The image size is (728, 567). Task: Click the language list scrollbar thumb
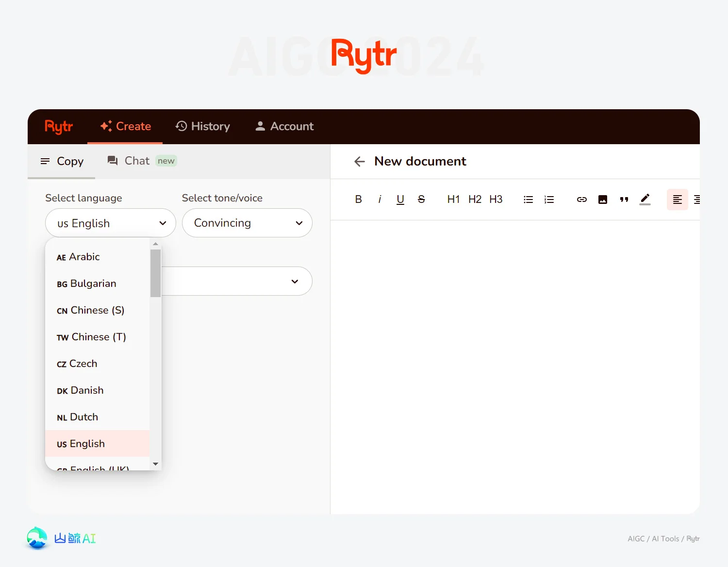155,273
